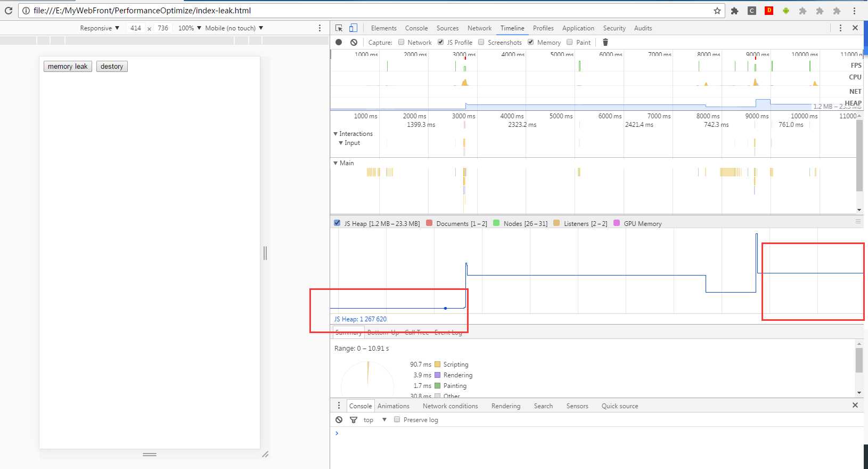868x469 pixels.
Task: Edit the viewport width field 414
Action: [136, 28]
